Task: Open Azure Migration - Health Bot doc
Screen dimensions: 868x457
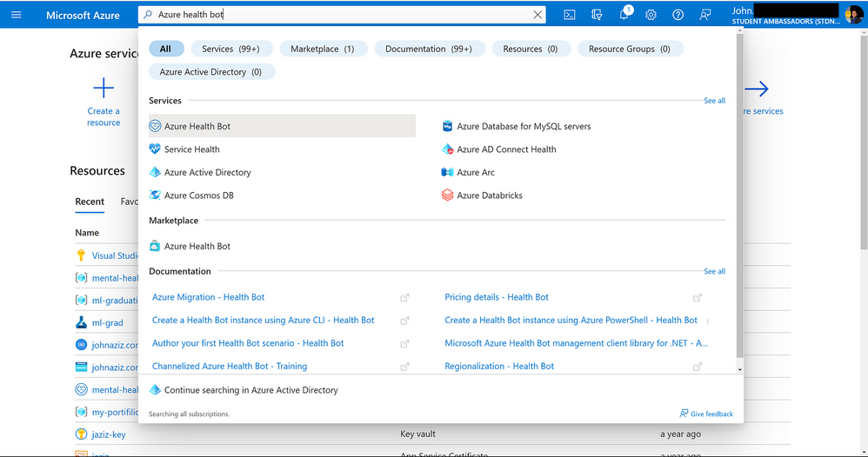Action: coord(208,297)
